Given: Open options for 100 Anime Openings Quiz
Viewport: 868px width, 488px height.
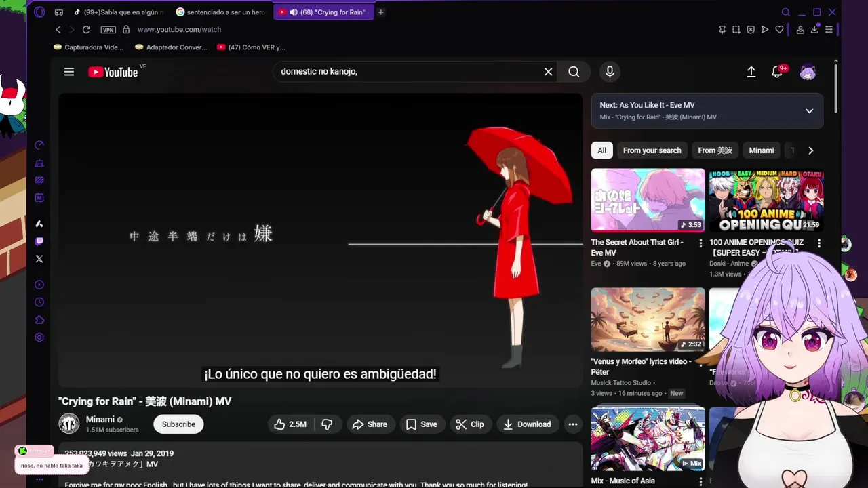Looking at the screenshot, I should [x=818, y=243].
